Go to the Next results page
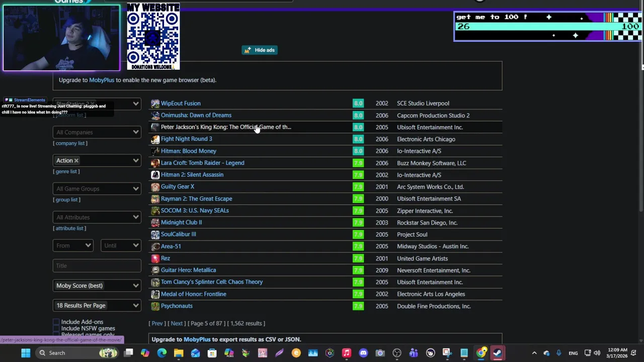The height and width of the screenshot is (362, 644). pos(177,323)
